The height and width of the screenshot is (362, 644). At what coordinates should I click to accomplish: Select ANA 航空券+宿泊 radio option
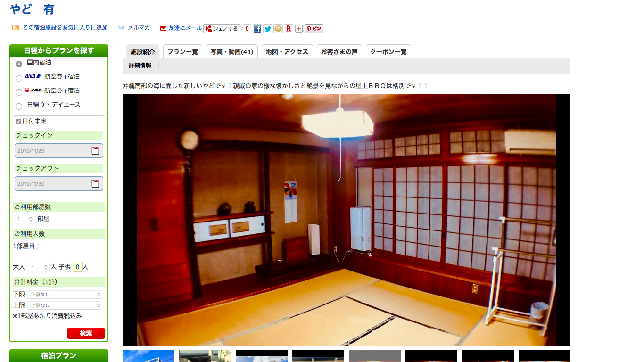point(19,78)
